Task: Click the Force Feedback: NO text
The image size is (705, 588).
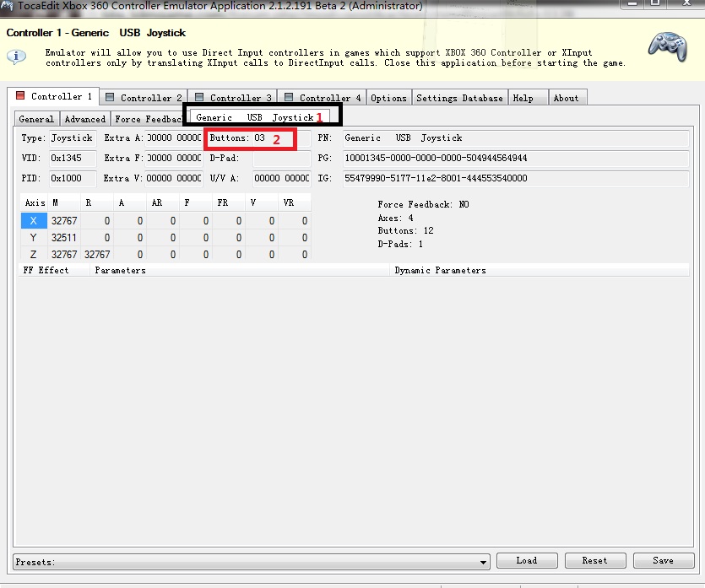Action: coord(423,204)
